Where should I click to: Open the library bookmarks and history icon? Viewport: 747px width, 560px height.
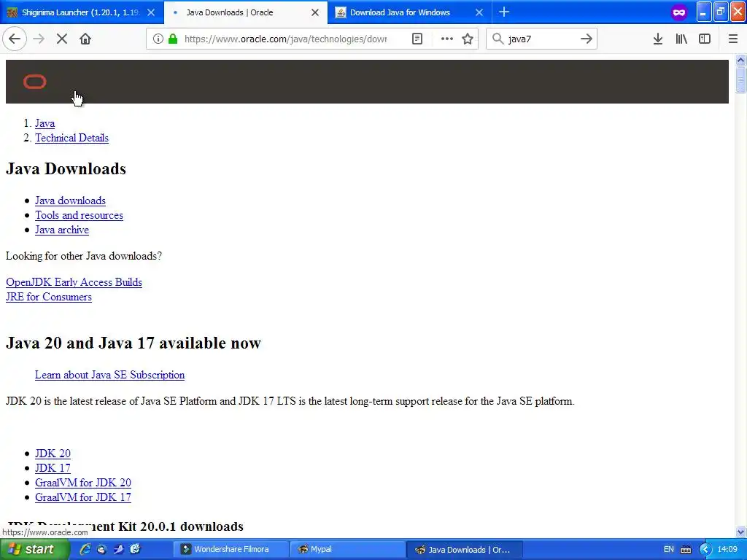(x=681, y=39)
